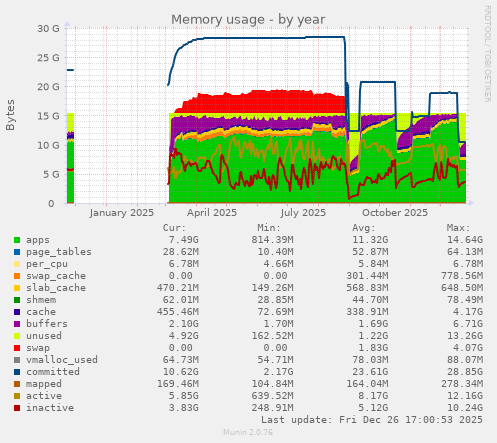Image resolution: width=497 pixels, height=443 pixels.
Task: Click the 'active' legend label
Action: [44, 396]
